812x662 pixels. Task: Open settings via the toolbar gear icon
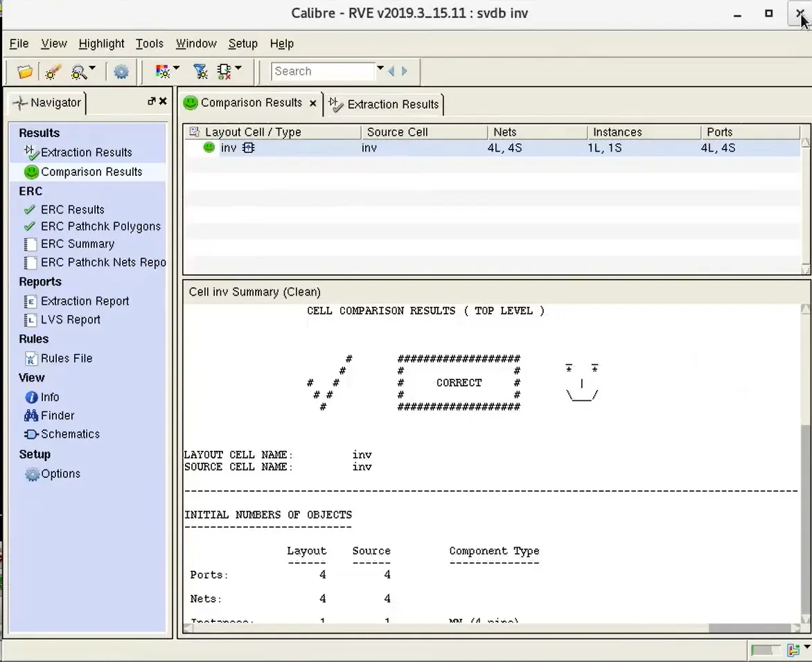(x=121, y=71)
